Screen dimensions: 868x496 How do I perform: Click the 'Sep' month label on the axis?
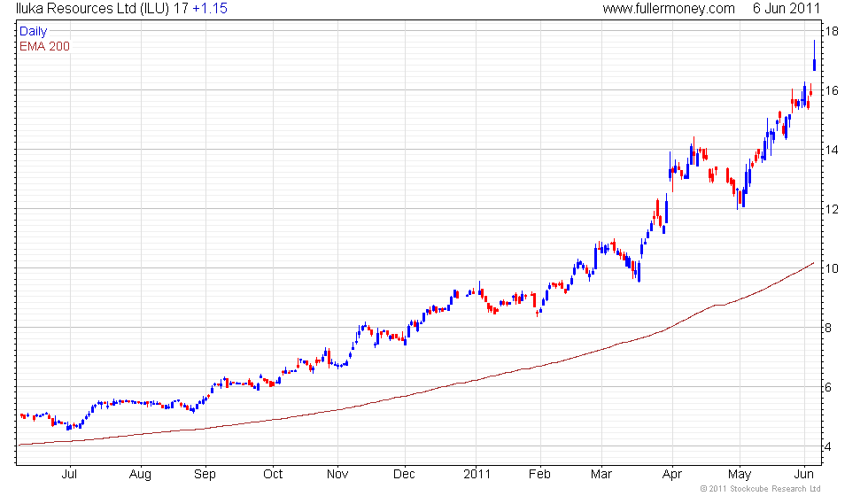coord(205,475)
